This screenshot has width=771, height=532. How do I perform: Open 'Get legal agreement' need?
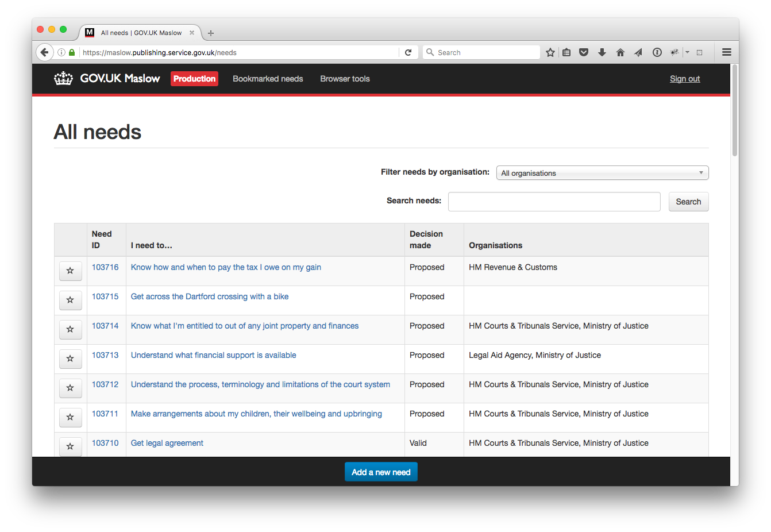(167, 443)
